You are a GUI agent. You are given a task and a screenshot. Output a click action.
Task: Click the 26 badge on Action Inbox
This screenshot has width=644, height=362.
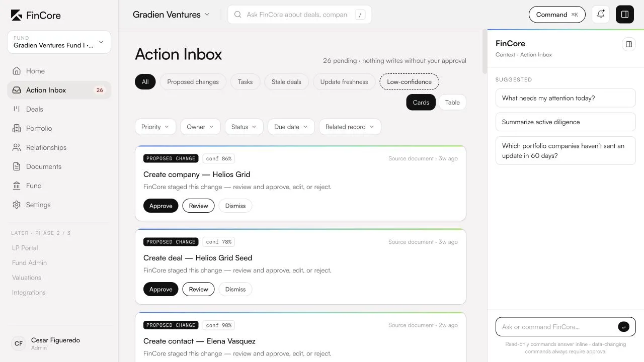click(x=100, y=90)
